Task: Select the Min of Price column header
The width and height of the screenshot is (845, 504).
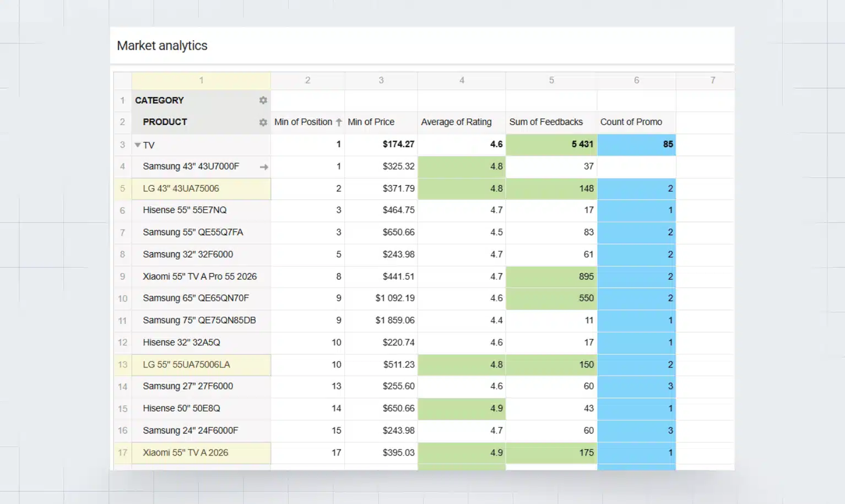Action: coord(371,122)
